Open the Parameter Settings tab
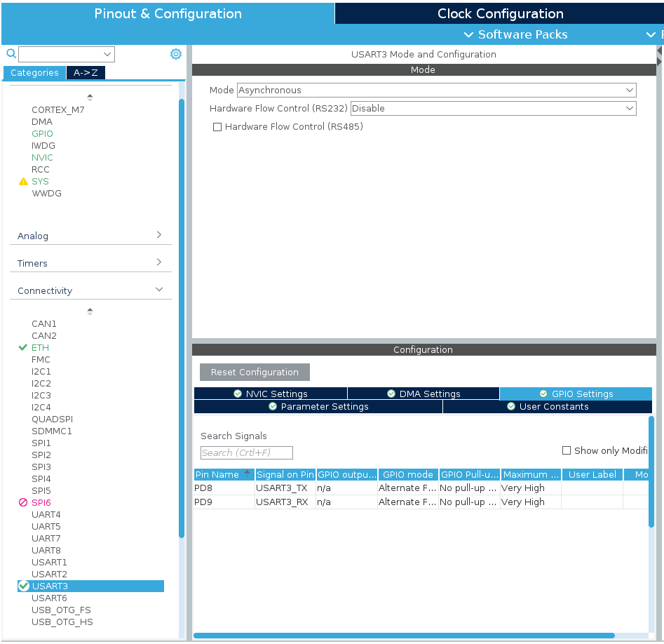The height and width of the screenshot is (644, 664). tap(318, 407)
